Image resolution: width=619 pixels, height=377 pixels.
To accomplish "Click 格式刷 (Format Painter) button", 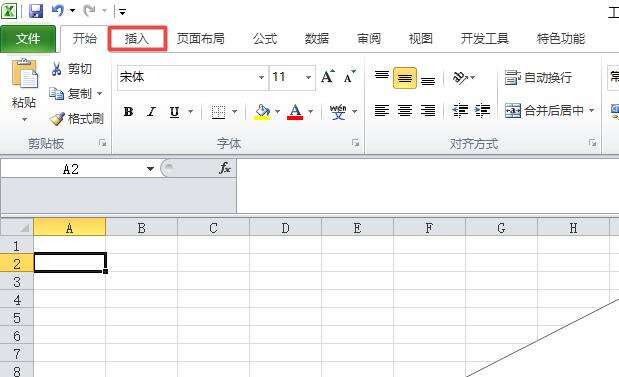I will [76, 118].
